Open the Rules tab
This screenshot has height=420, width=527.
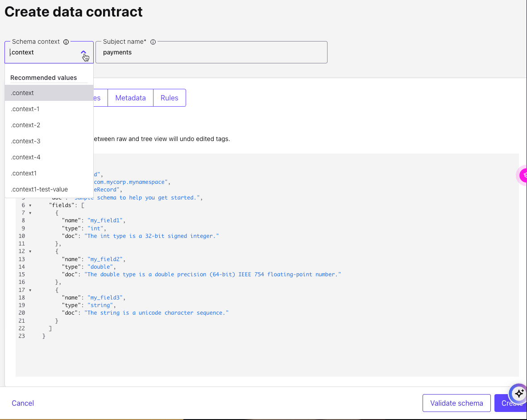[x=169, y=97]
